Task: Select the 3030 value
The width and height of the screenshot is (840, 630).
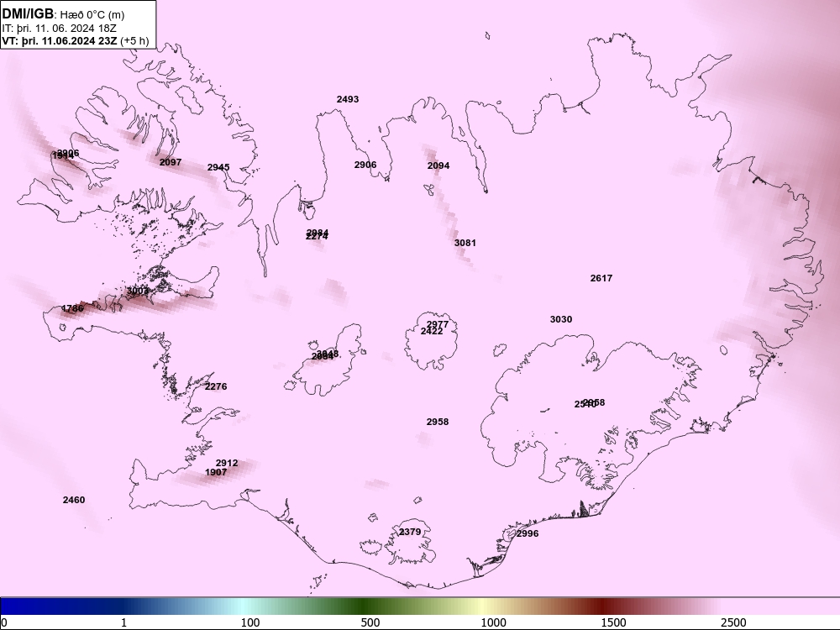Action: click(x=561, y=319)
